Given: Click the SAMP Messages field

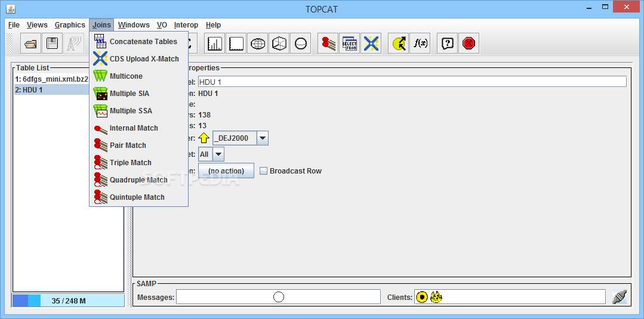Looking at the screenshot, I should [279, 297].
